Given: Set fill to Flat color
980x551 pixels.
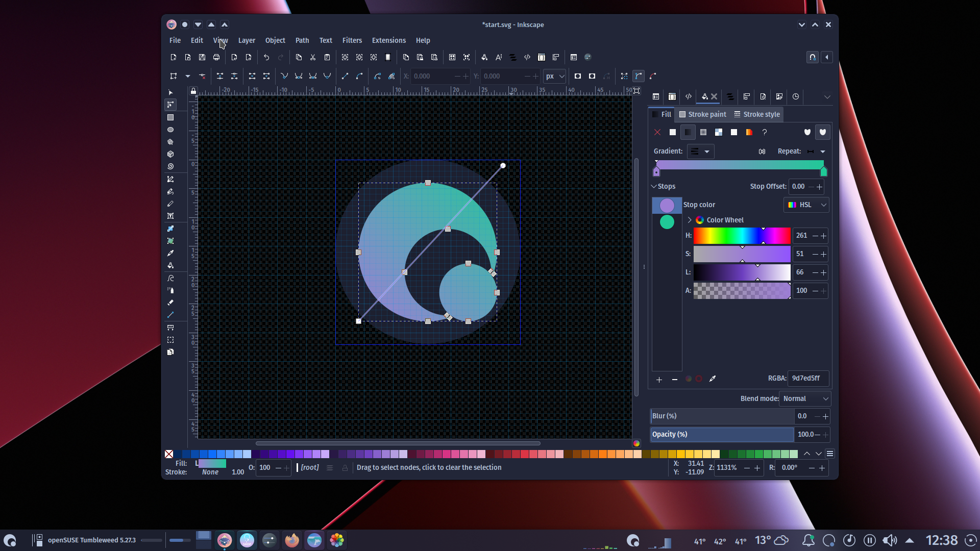Looking at the screenshot, I should [673, 132].
